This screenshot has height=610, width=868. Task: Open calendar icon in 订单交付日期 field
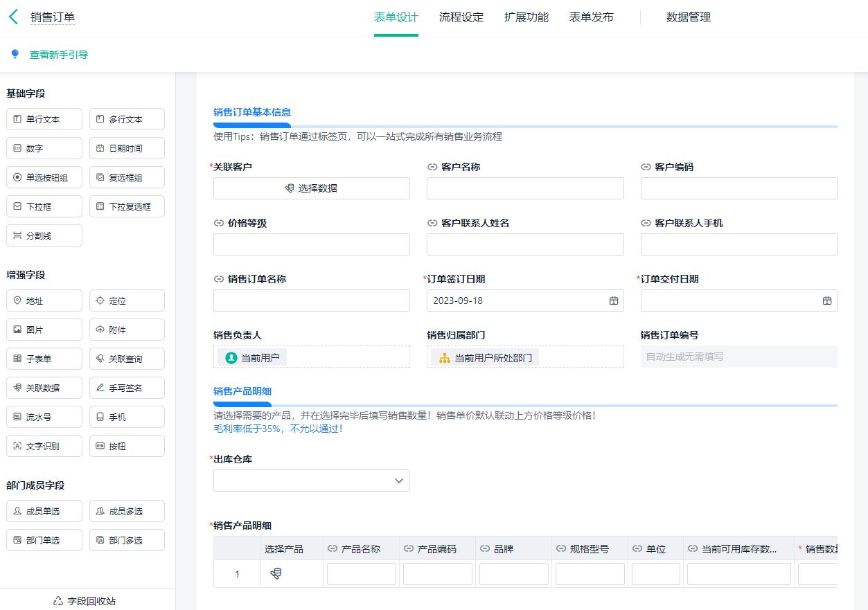(826, 300)
